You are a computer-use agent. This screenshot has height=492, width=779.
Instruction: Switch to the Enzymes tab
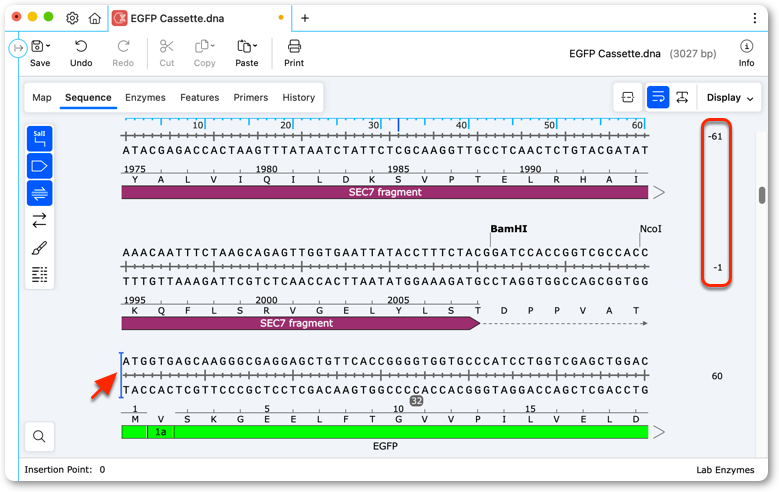[x=145, y=97]
